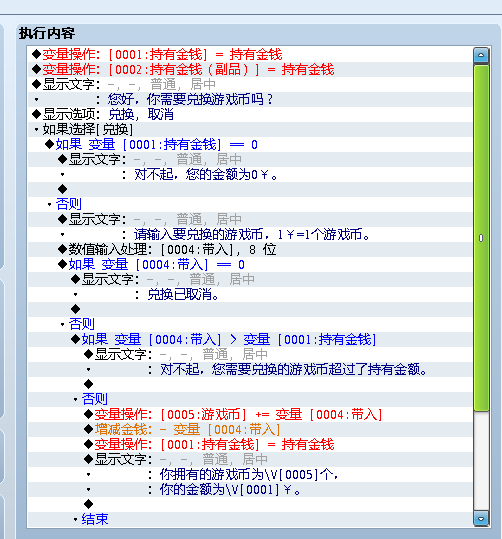Select 变量操作: [0005:游戏币] += 变量 [0004:带入]
502x539 pixels.
pyautogui.click(x=250, y=415)
